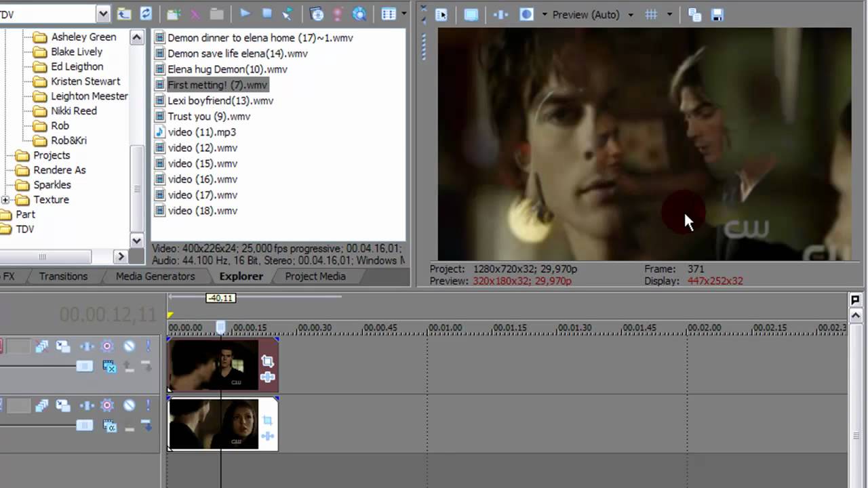Open Track Motion on the top track
The height and width of the screenshot is (488, 868).
[x=63, y=346]
